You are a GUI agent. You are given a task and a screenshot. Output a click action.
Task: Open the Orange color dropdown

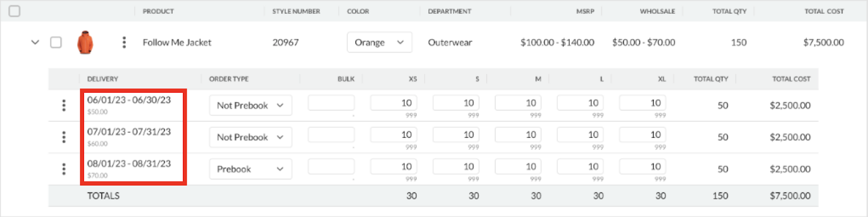pos(379,42)
